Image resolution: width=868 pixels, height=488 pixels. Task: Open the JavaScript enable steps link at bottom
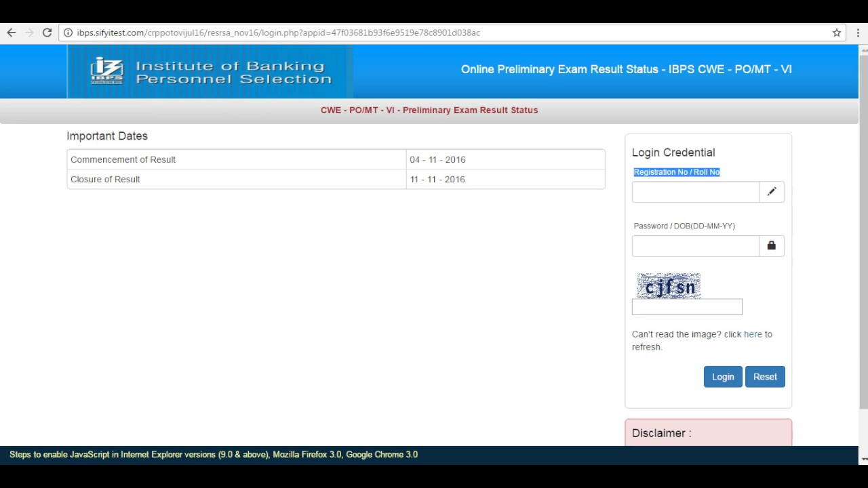tap(214, 454)
